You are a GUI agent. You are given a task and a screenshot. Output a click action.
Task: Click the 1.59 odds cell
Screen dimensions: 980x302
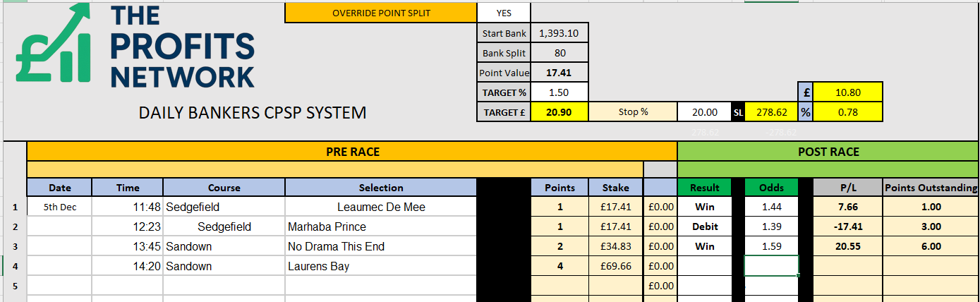771,246
